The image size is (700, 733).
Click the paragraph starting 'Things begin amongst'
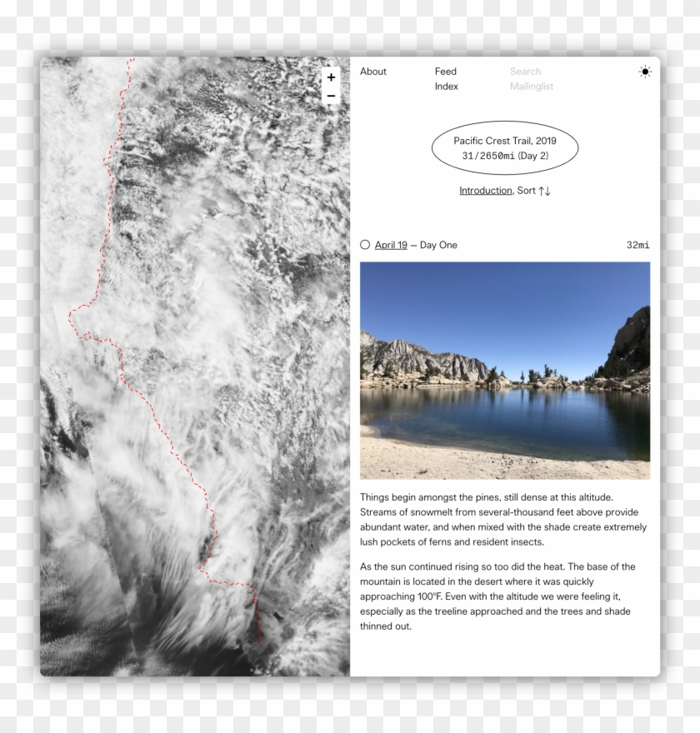tap(503, 519)
